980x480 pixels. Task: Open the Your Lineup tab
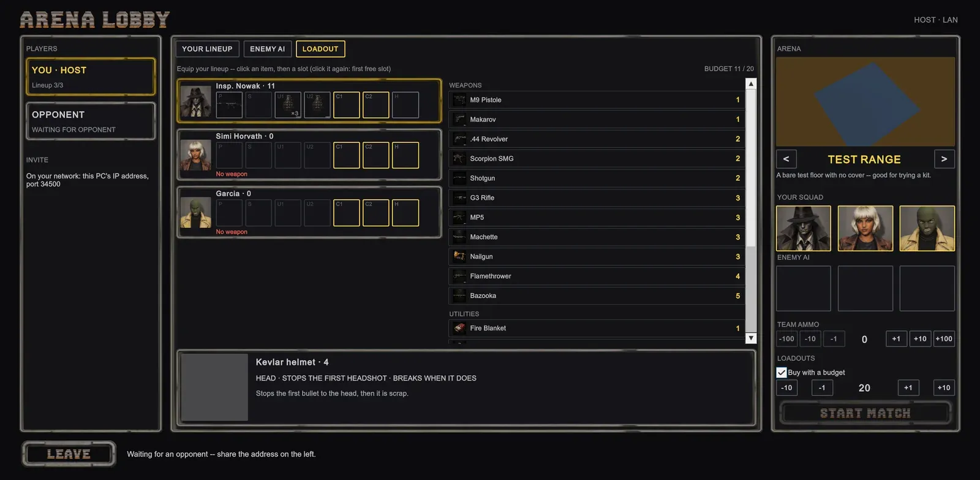pyautogui.click(x=207, y=49)
